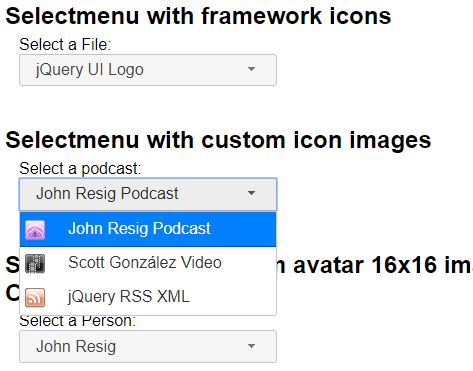Open the John Resig person dropdown

coord(148,346)
